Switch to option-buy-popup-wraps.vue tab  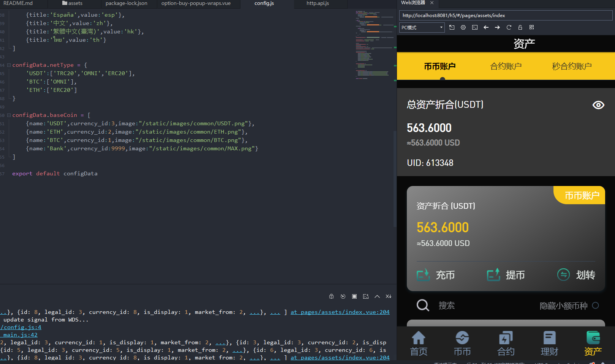pyautogui.click(x=196, y=3)
